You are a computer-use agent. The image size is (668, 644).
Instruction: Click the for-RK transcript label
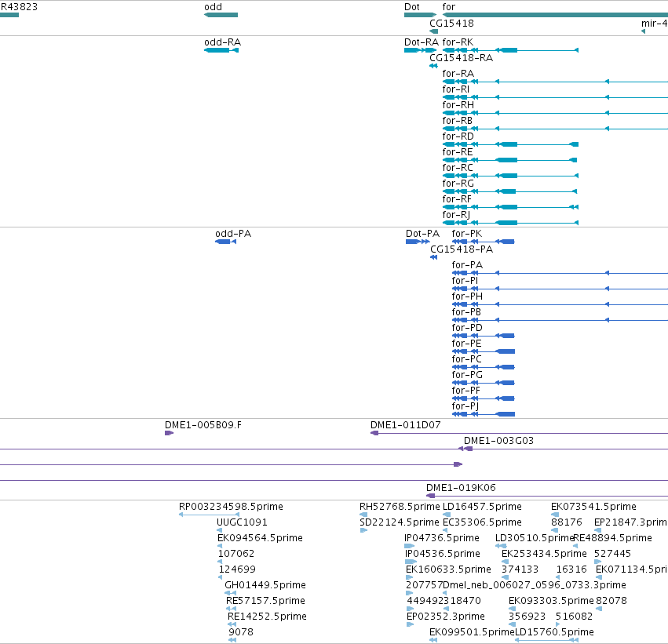[458, 42]
